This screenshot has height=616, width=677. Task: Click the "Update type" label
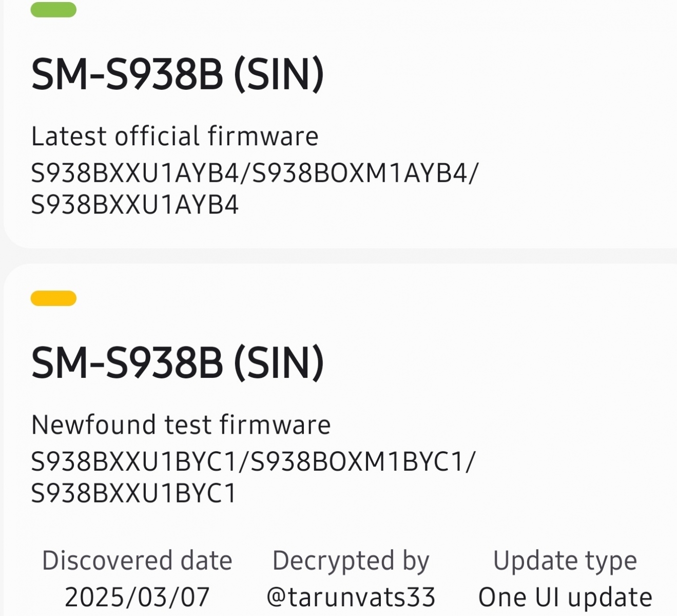tap(565, 561)
